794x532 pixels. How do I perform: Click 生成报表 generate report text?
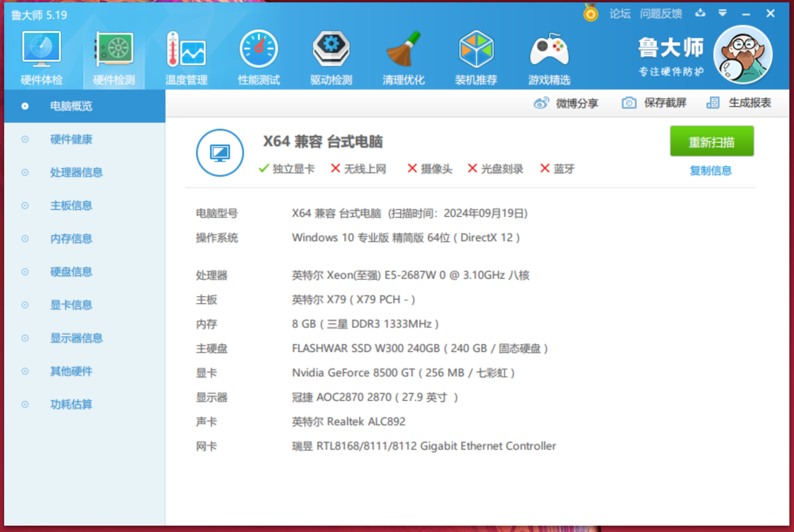coord(750,103)
